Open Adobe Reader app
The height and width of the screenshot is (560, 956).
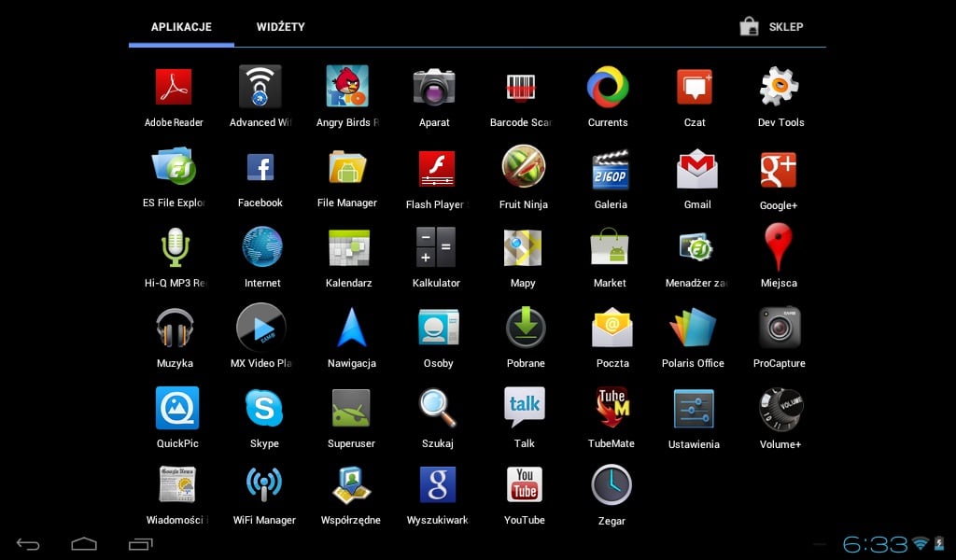[x=174, y=87]
